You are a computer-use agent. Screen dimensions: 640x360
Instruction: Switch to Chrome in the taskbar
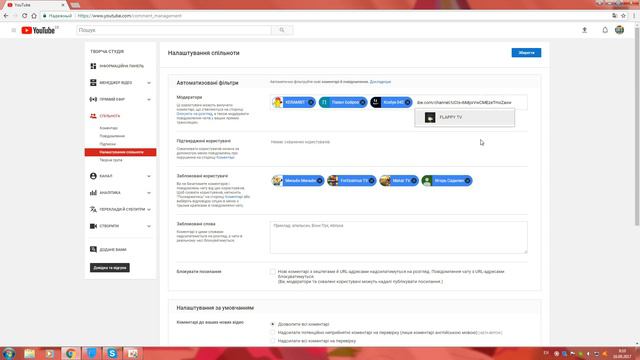coord(71,353)
